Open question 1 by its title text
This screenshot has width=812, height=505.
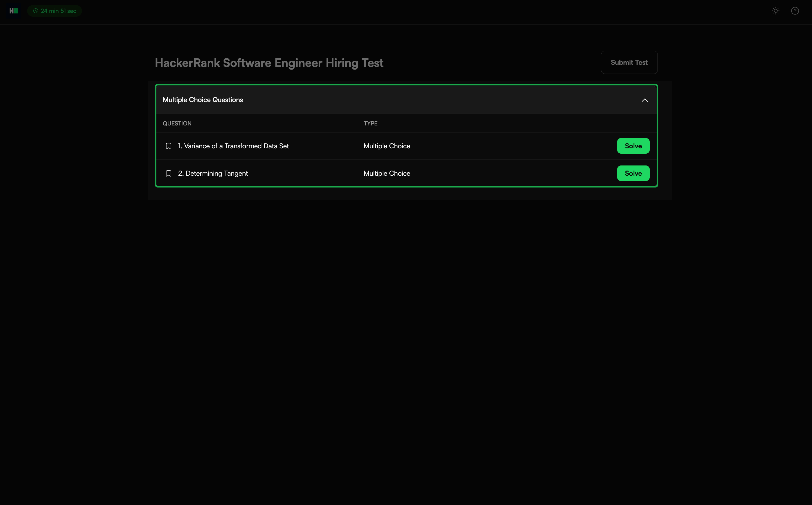(233, 146)
